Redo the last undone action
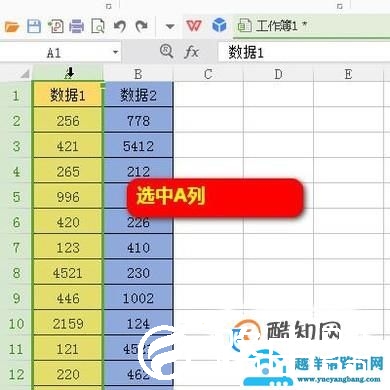 click(141, 26)
